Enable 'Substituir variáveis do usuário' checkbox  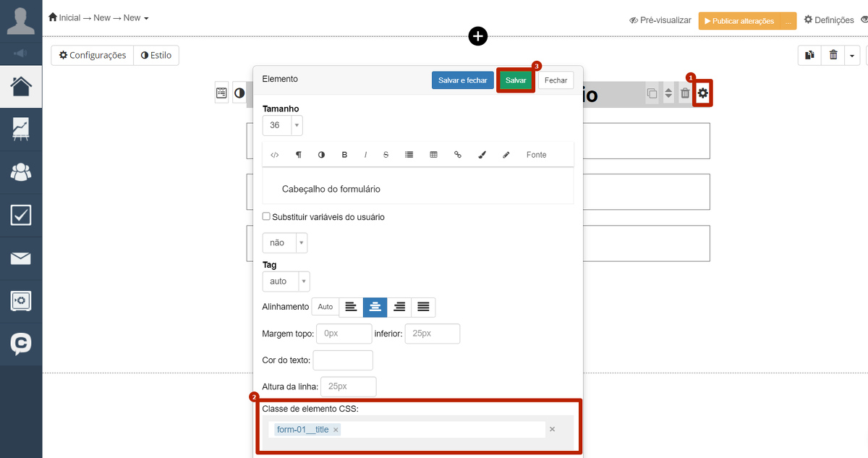click(266, 216)
